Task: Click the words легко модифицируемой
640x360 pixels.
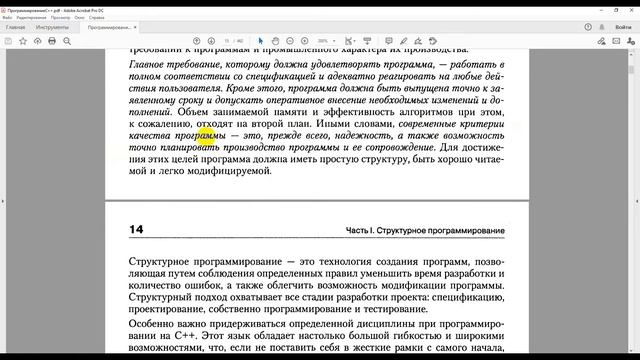Action: 215,171
